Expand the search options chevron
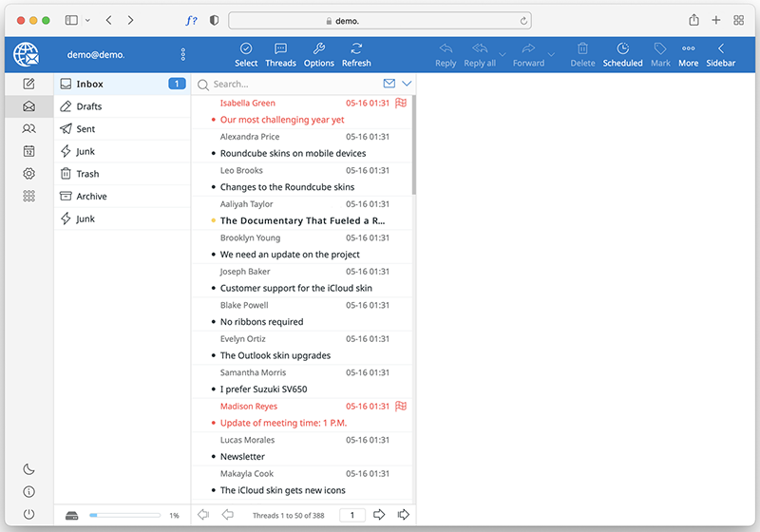The image size is (760, 532). coord(407,84)
